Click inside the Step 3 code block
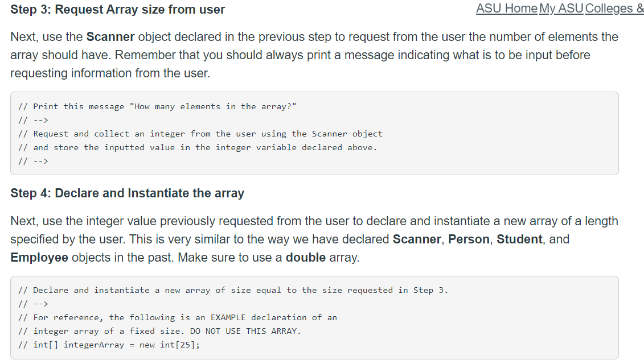The width and height of the screenshot is (644, 364). (313, 133)
